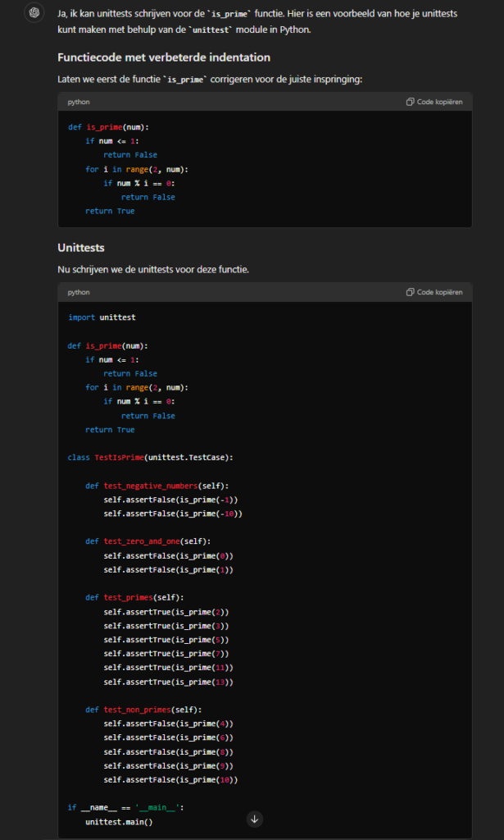The height and width of the screenshot is (840, 504).
Task: Click the ChatGPT logo avatar icon
Action: [34, 13]
